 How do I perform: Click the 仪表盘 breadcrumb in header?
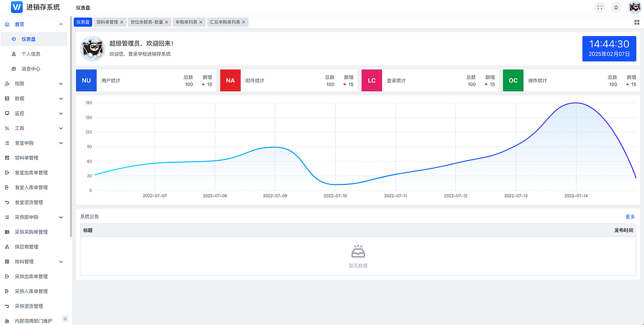point(83,8)
